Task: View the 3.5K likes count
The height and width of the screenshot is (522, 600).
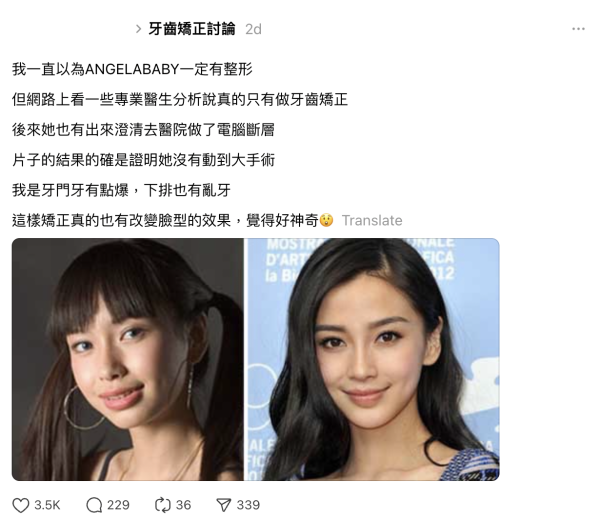Action: tap(47, 505)
